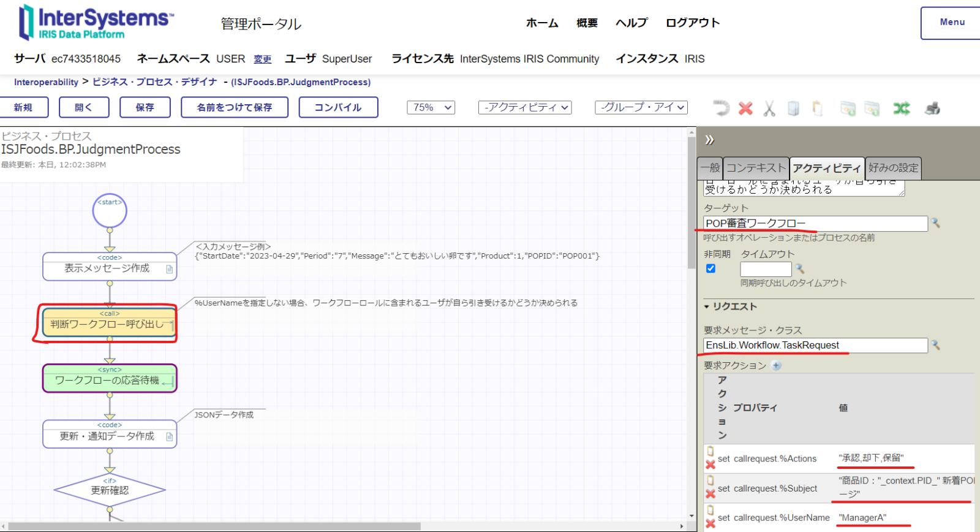Viewport: 980px width, 532px height.
Task: Click magnifier beside 要求メッセージ・クラス field
Action: click(x=936, y=346)
